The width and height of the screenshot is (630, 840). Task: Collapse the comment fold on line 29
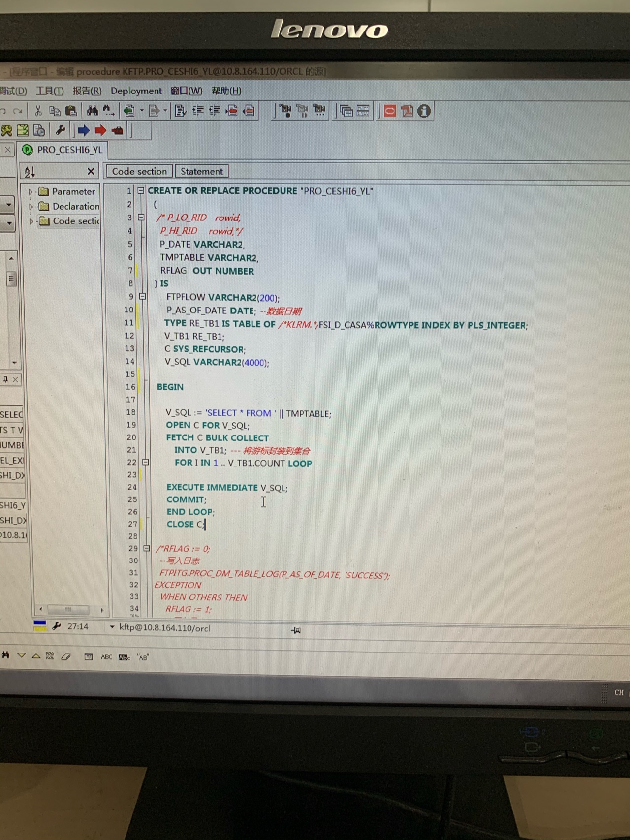[x=147, y=548]
